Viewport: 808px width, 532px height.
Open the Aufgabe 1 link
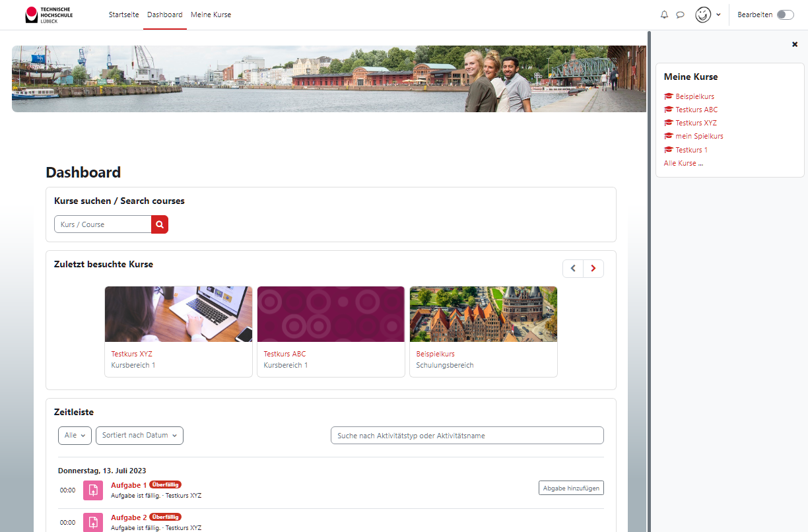129,485
